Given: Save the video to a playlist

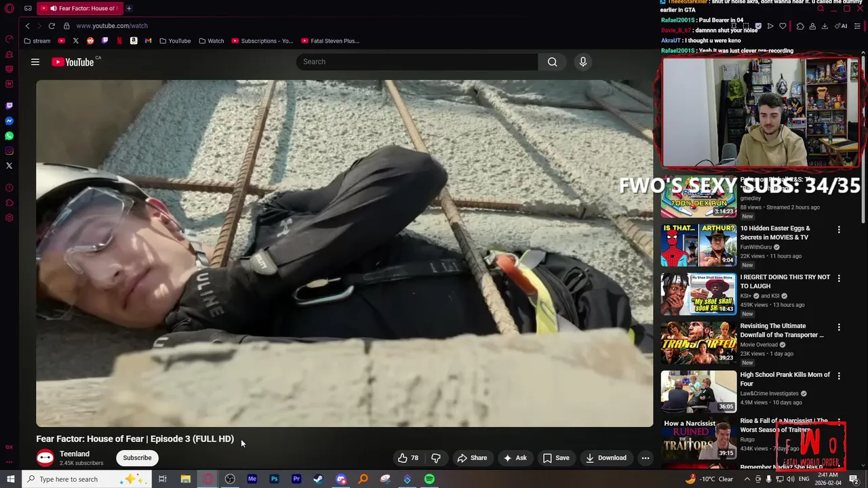Looking at the screenshot, I should (x=556, y=458).
